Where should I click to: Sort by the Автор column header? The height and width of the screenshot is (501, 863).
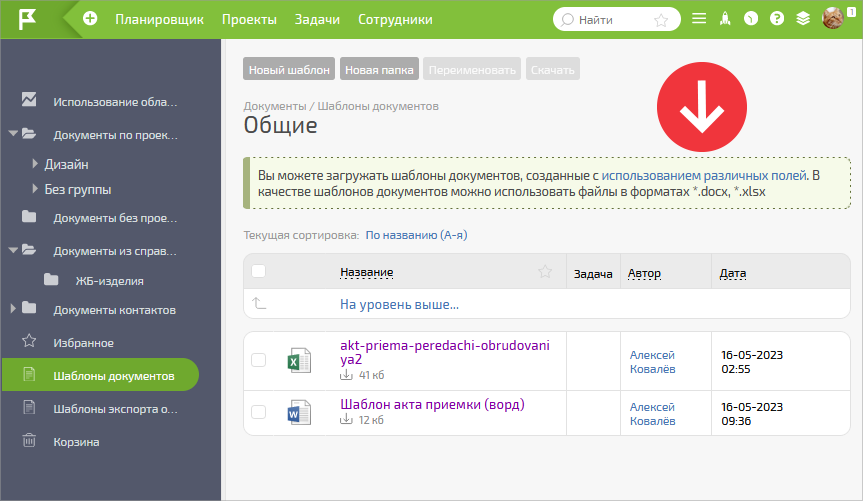point(644,273)
